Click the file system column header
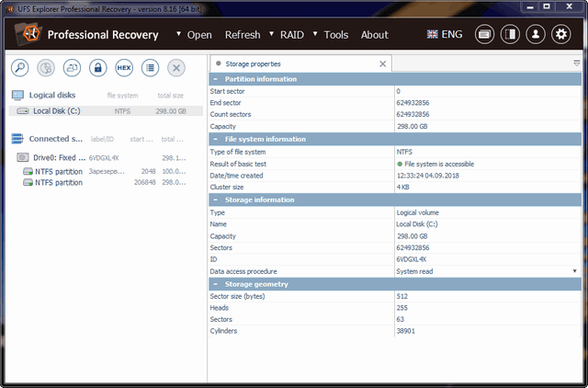This screenshot has height=388, width=588. pos(122,96)
